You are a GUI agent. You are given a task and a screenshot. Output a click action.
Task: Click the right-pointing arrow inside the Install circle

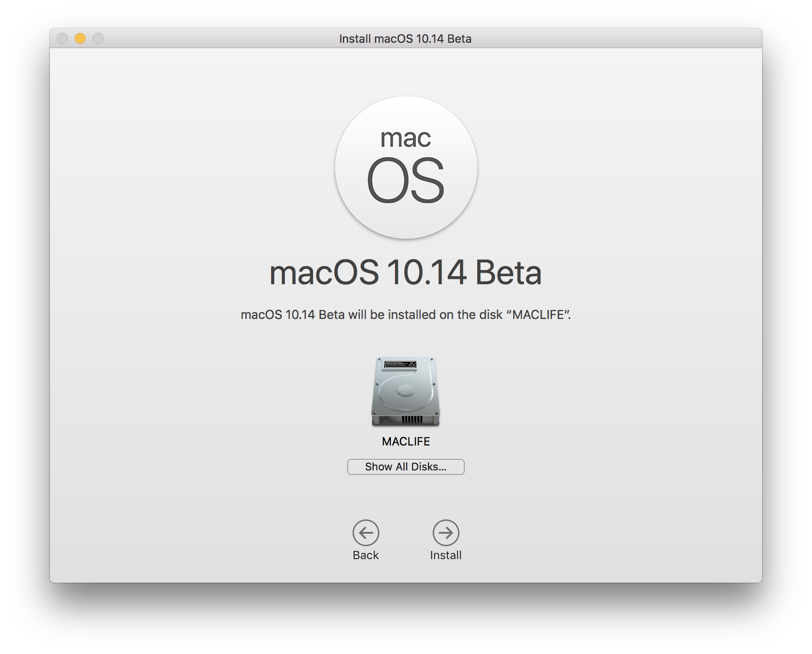(x=445, y=533)
